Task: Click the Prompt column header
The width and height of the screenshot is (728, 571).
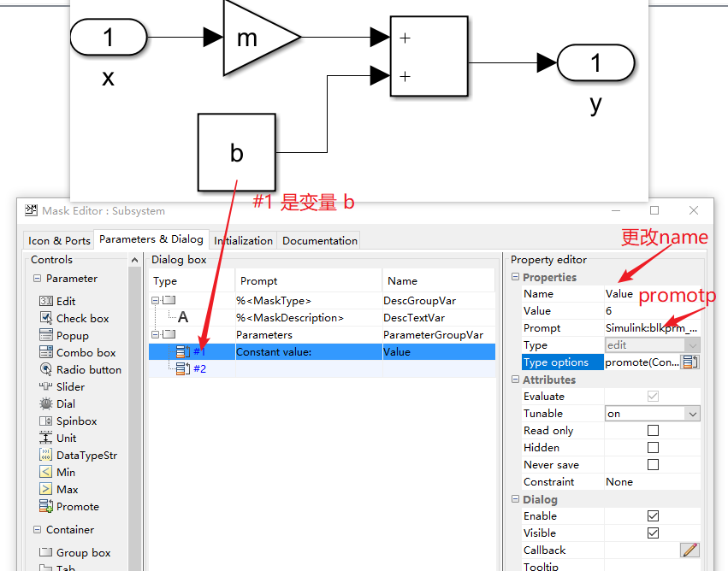Action: 309,281
